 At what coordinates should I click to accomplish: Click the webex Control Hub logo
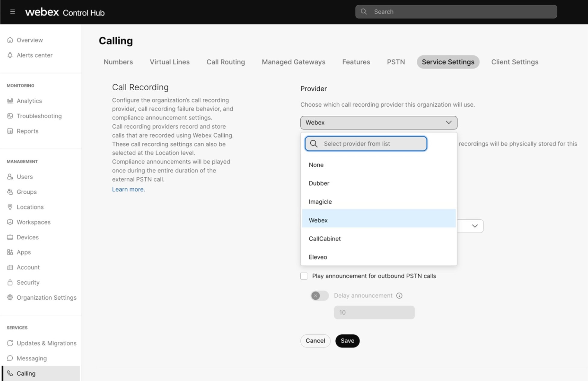65,12
